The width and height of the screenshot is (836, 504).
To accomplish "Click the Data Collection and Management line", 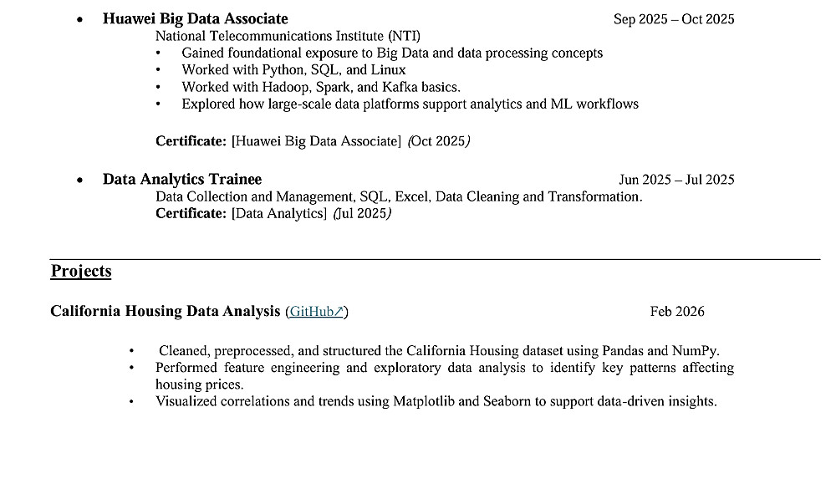I will coord(399,196).
